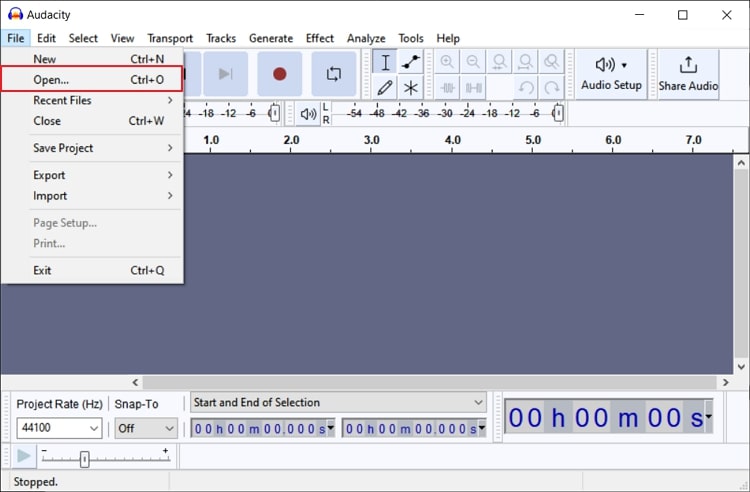Click horizontal scrollbar left arrow
This screenshot has width=750, height=492.
pyautogui.click(x=135, y=382)
